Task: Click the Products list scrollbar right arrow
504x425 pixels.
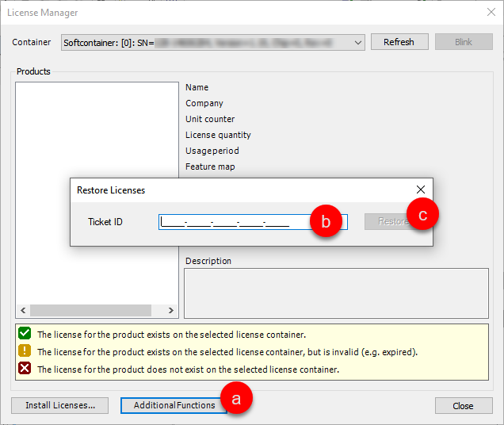Action: [171, 310]
